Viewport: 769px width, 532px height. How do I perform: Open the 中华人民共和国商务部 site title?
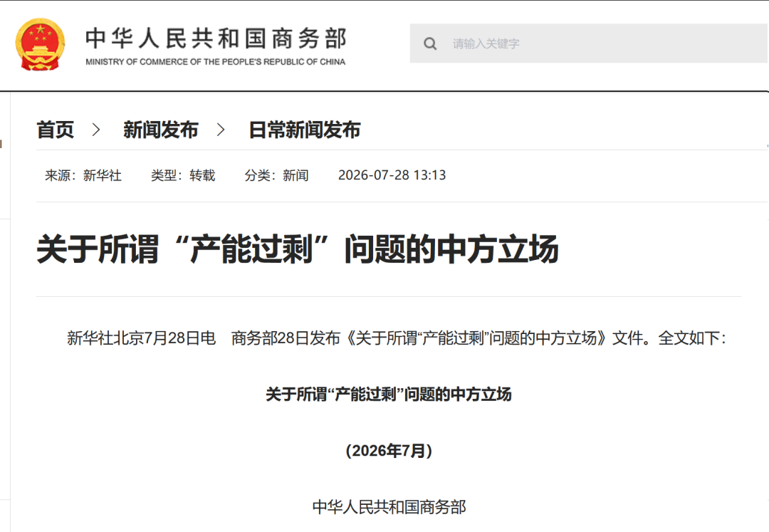[x=216, y=38]
